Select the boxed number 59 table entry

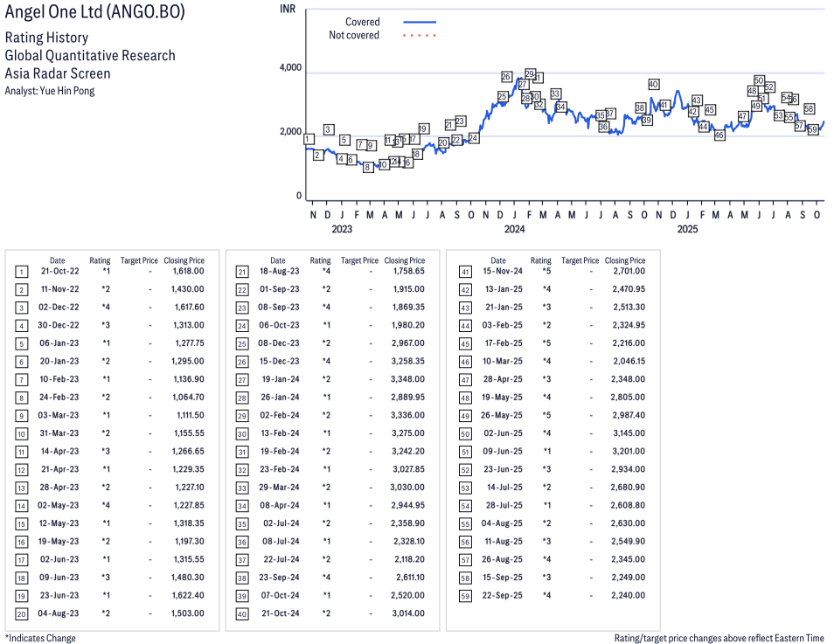tap(465, 595)
